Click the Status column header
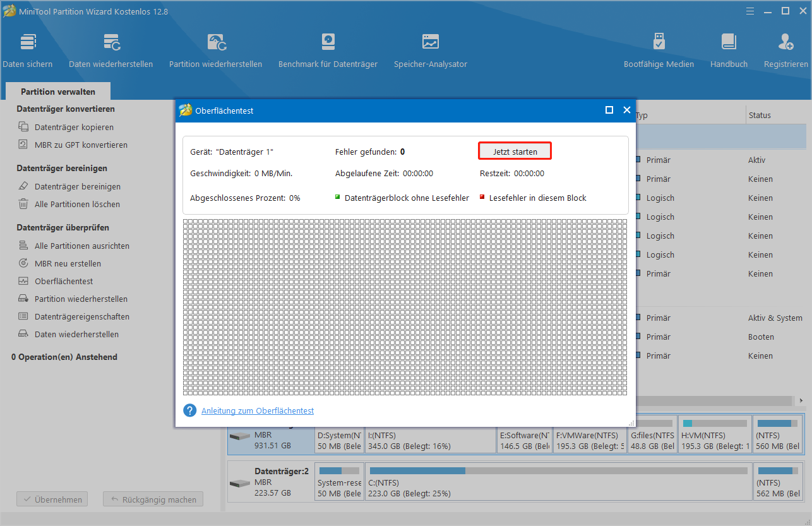 coord(760,116)
